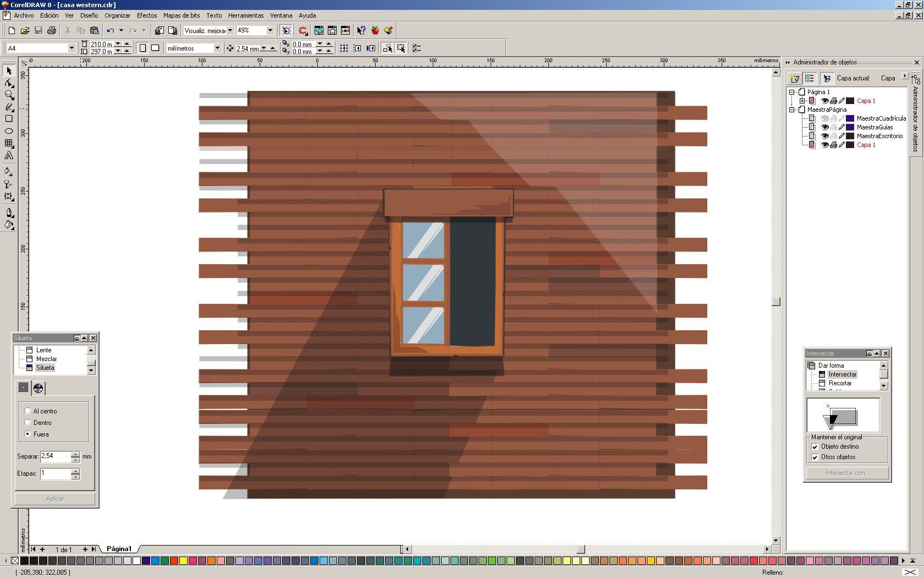Select the Zoom tool

click(9, 95)
